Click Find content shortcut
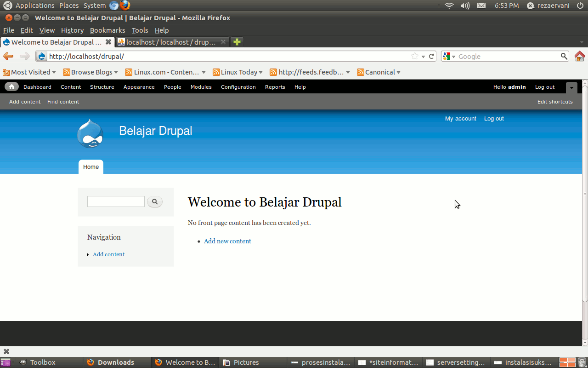The image size is (588, 368). [63, 102]
